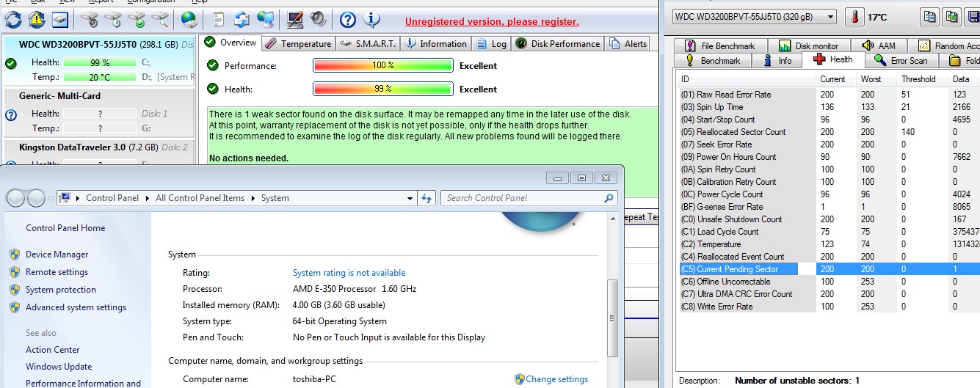The image size is (980, 388).
Task: Click the Health 99 % gradient bar
Action: click(382, 89)
